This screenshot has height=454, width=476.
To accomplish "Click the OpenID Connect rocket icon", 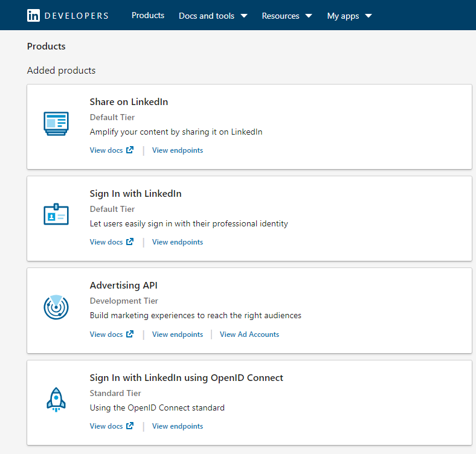I will pos(56,400).
